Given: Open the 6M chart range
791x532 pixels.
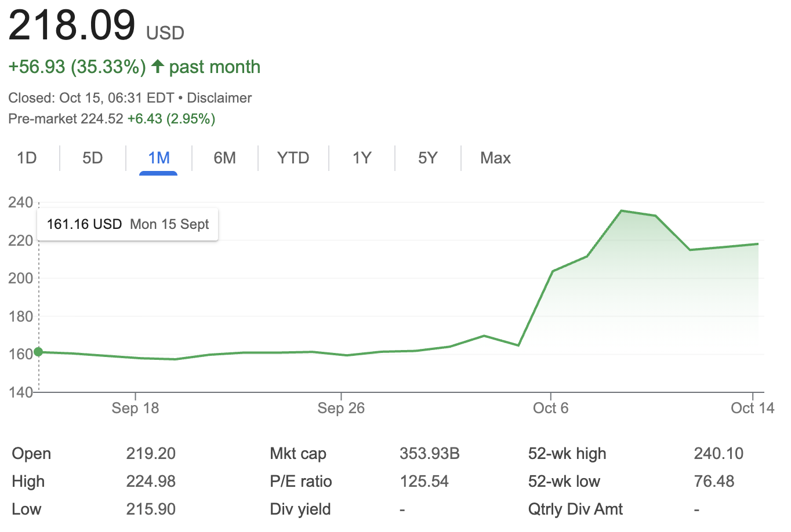Looking at the screenshot, I should [224, 158].
